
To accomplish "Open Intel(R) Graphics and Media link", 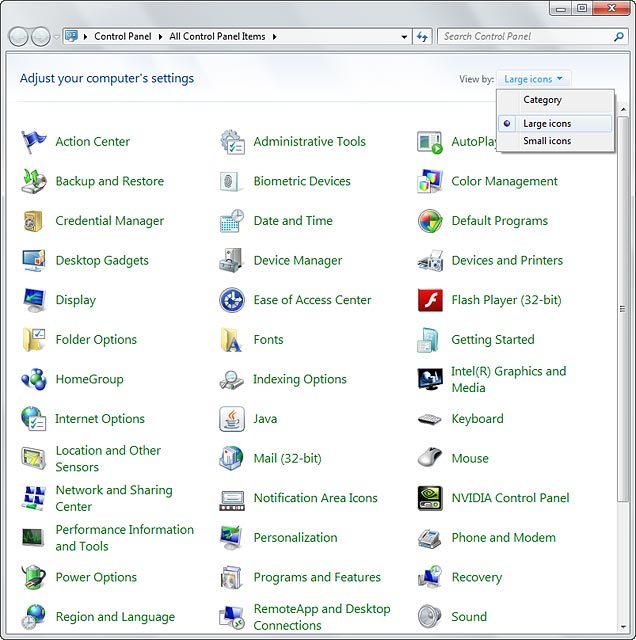I will tap(509, 379).
